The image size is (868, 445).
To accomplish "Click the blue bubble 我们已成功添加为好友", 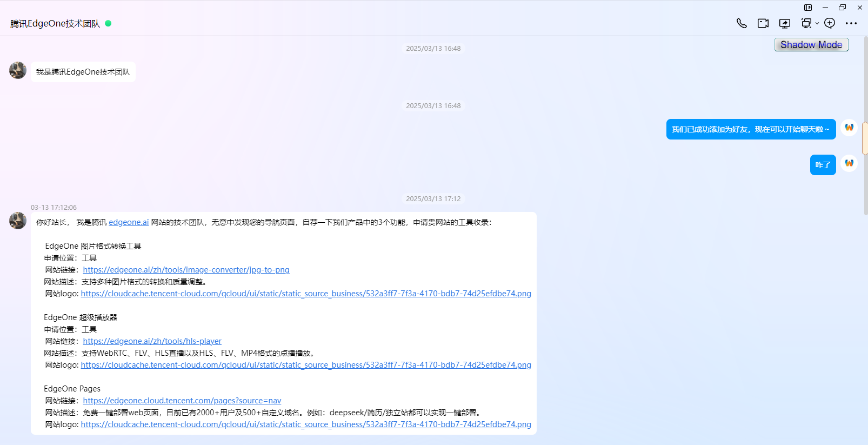I will [x=751, y=129].
